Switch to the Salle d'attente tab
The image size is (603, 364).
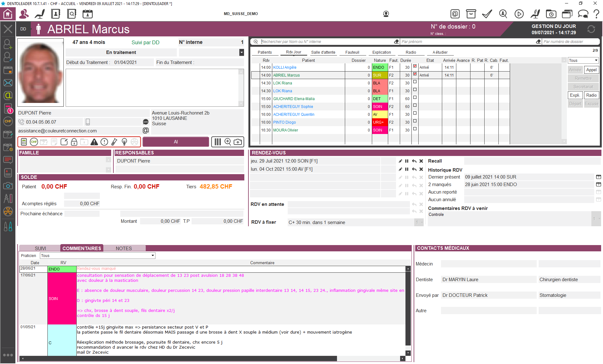[323, 52]
